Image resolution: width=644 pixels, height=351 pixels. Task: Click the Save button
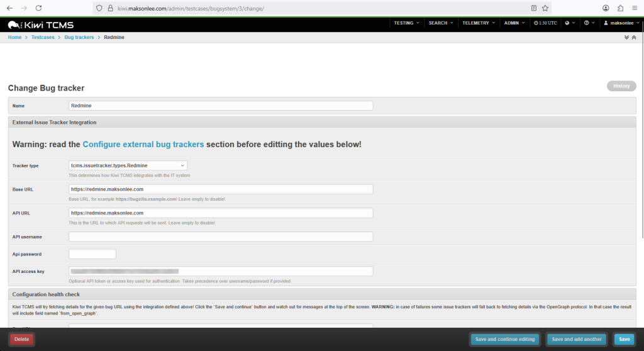tap(625, 339)
